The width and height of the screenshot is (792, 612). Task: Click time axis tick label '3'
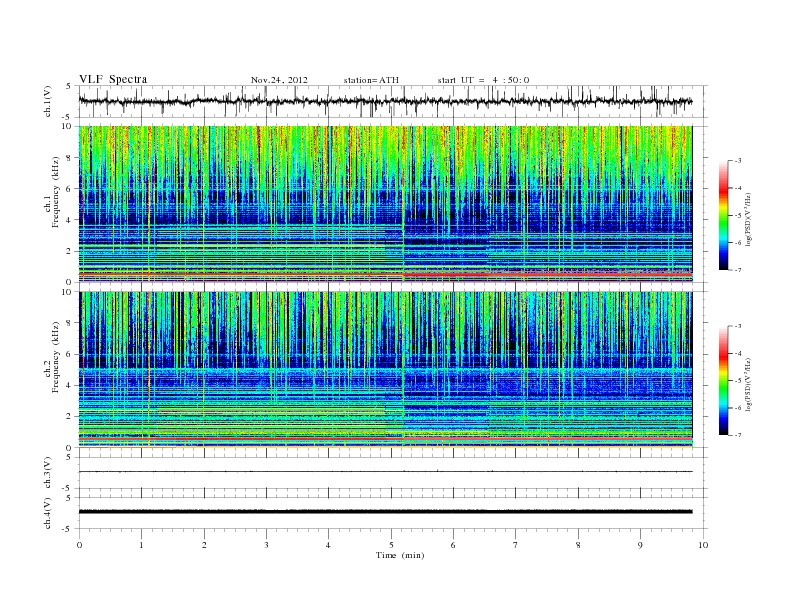point(266,545)
